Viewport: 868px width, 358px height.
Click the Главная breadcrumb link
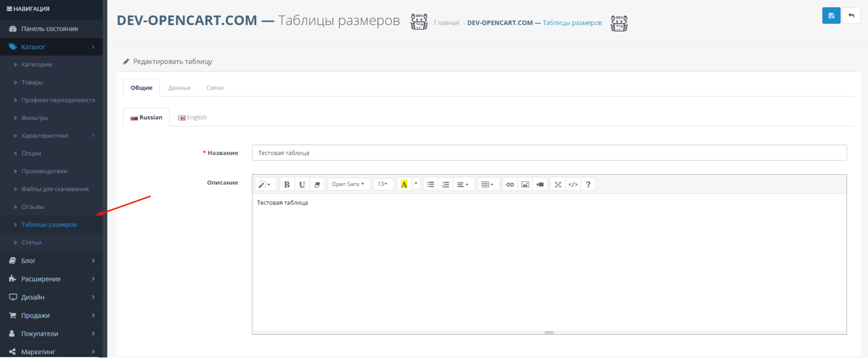446,23
